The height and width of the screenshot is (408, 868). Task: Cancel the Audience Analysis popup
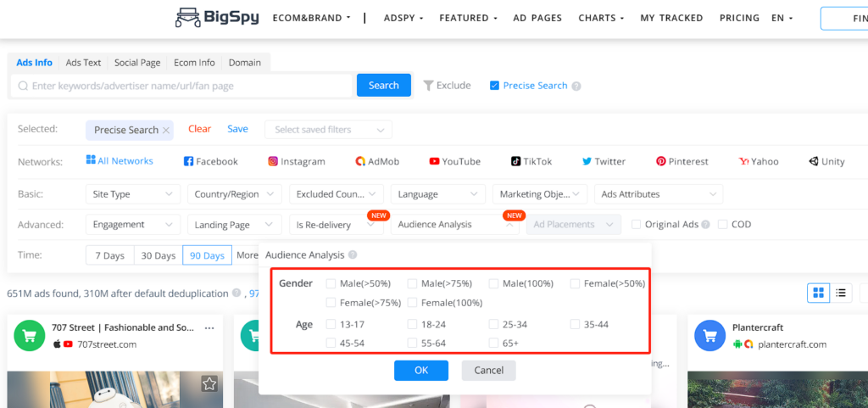[x=489, y=371]
